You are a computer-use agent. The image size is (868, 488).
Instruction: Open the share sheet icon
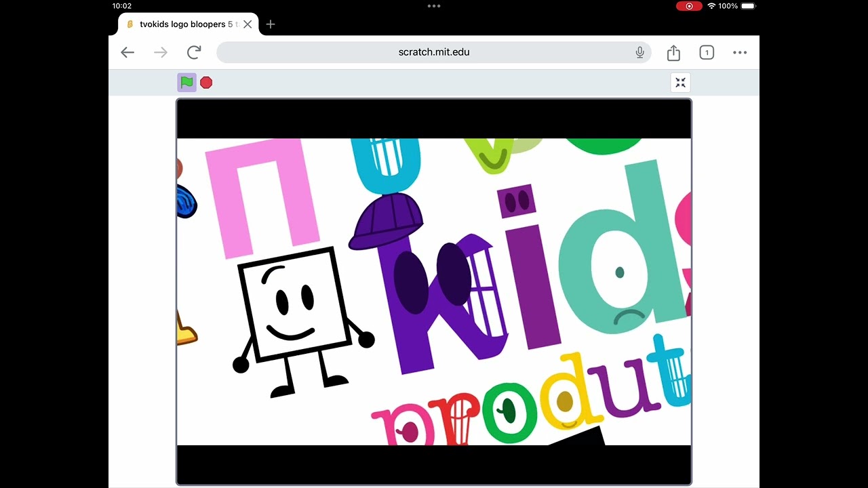[x=673, y=52]
